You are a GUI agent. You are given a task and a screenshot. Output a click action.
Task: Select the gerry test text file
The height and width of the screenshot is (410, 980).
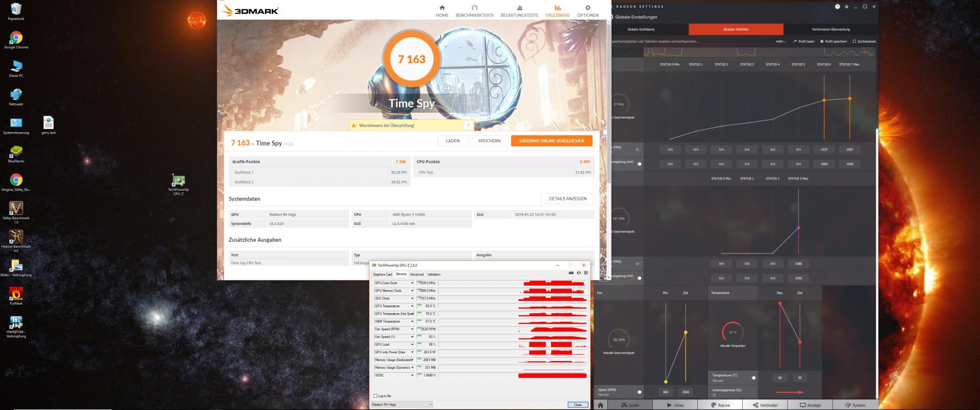tap(48, 125)
